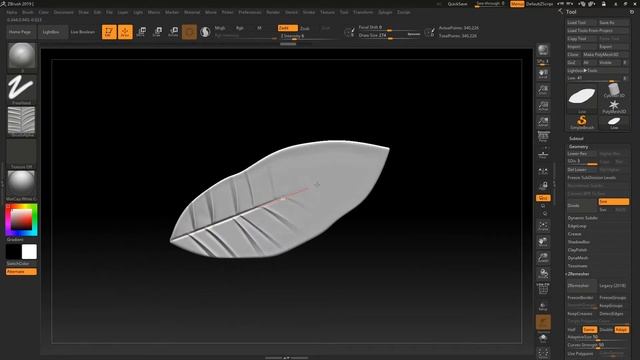Open the Document menu
Image resolution: width=640 pixels, height=360 pixels.
(x=64, y=12)
